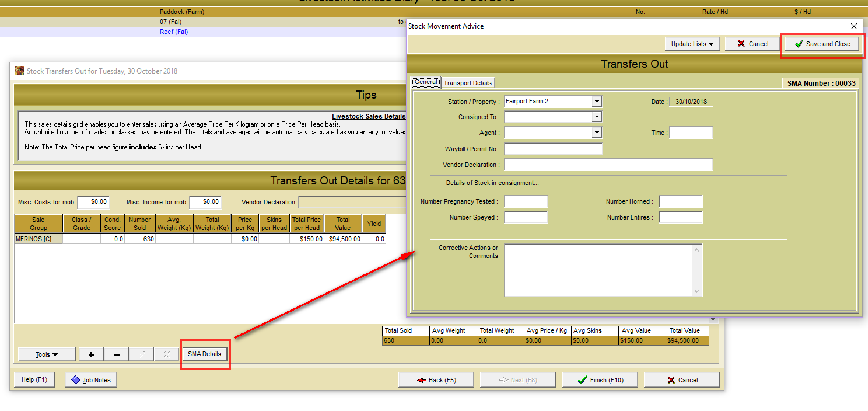Open Tools dropdown menu

47,354
